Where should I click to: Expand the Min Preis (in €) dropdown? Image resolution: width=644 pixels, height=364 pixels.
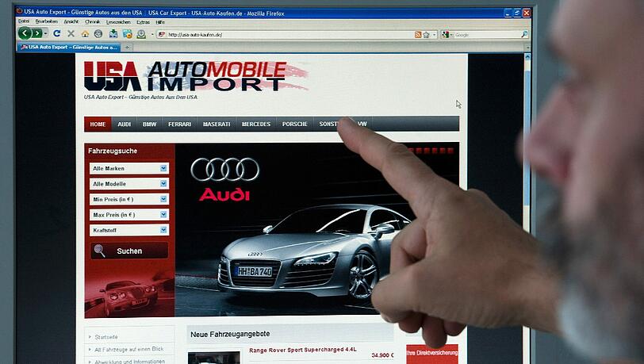(129, 199)
